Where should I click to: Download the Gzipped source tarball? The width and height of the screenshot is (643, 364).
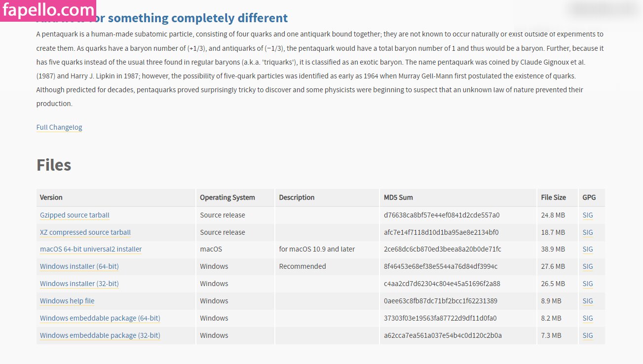tap(75, 215)
